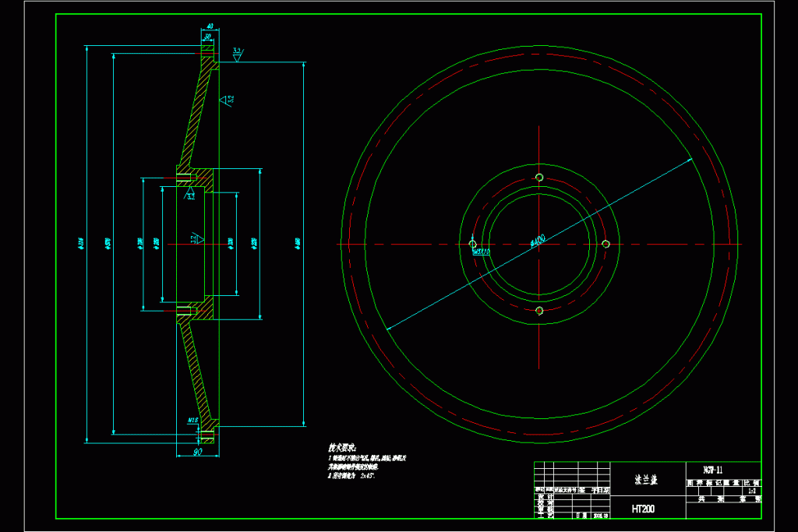798x532 pixels.
Task: Click the cyan diameter leader line endpoint on outer circle
Action: [x=693, y=160]
